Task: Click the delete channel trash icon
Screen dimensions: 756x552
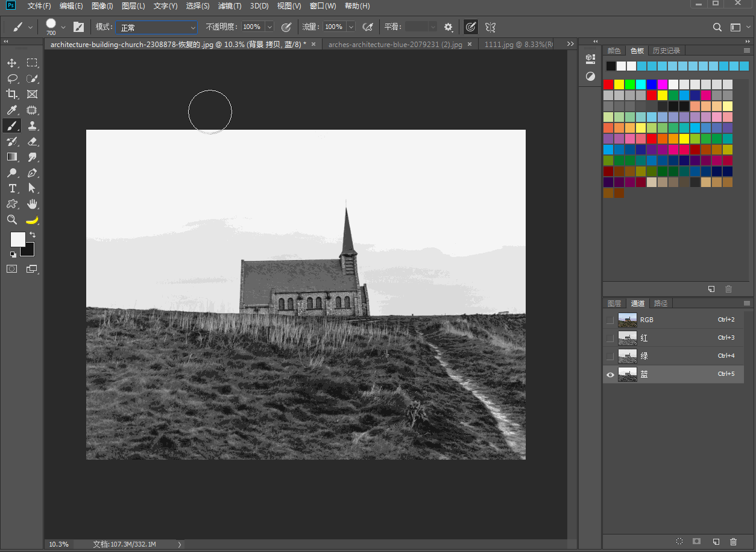Action: coord(733,542)
